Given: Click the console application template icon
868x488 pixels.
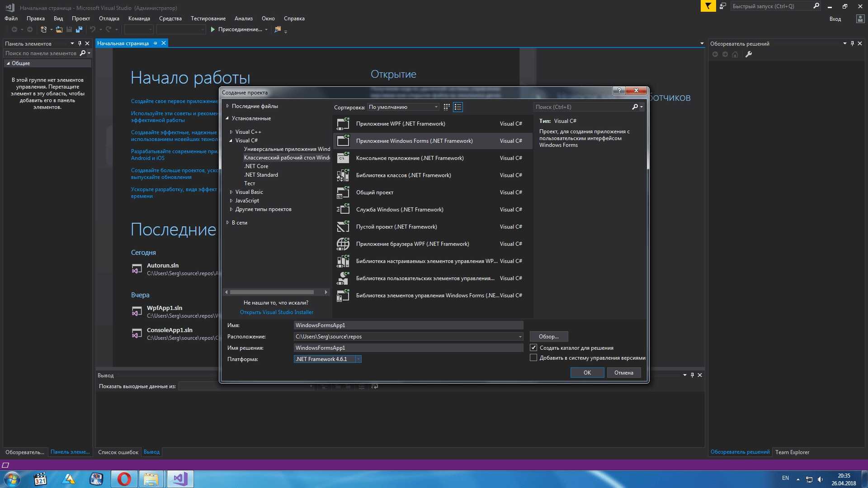Looking at the screenshot, I should [343, 158].
